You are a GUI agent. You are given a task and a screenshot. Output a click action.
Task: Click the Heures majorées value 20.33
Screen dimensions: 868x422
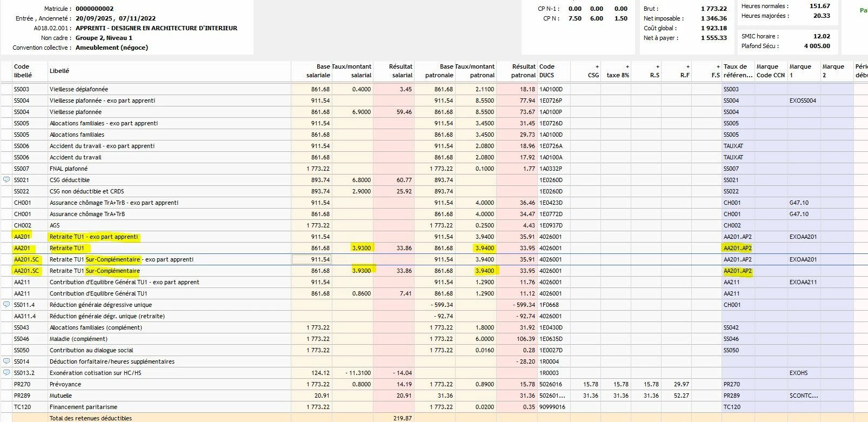822,16
